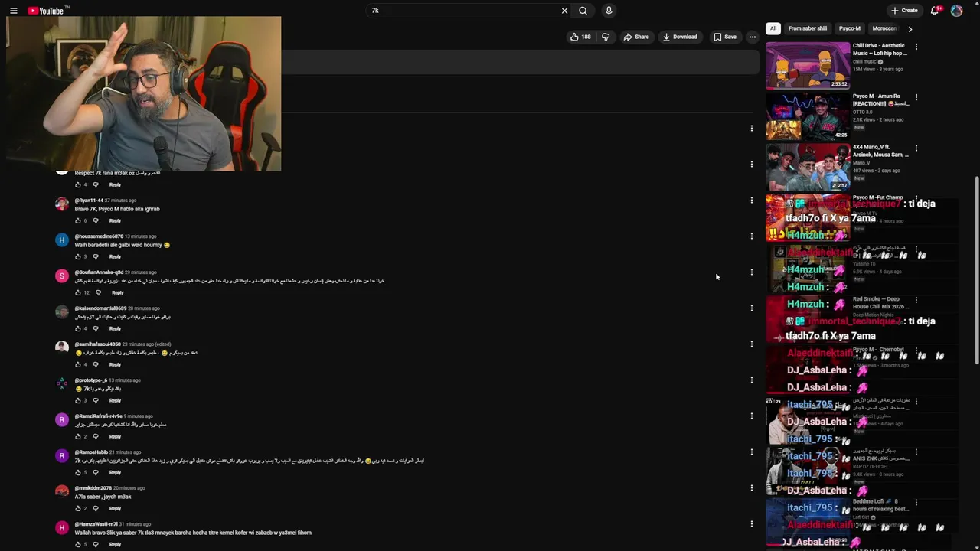Like @kaisendomartial8639's comment

pos(78,328)
